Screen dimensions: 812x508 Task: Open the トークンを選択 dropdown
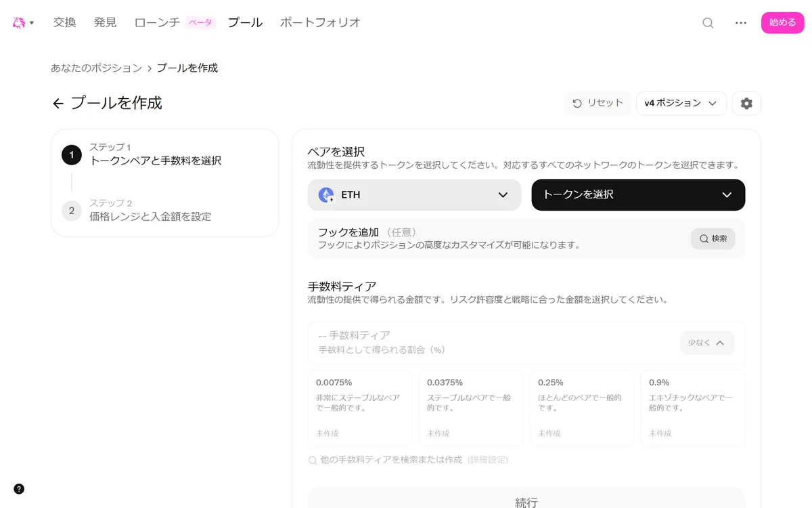pyautogui.click(x=638, y=194)
